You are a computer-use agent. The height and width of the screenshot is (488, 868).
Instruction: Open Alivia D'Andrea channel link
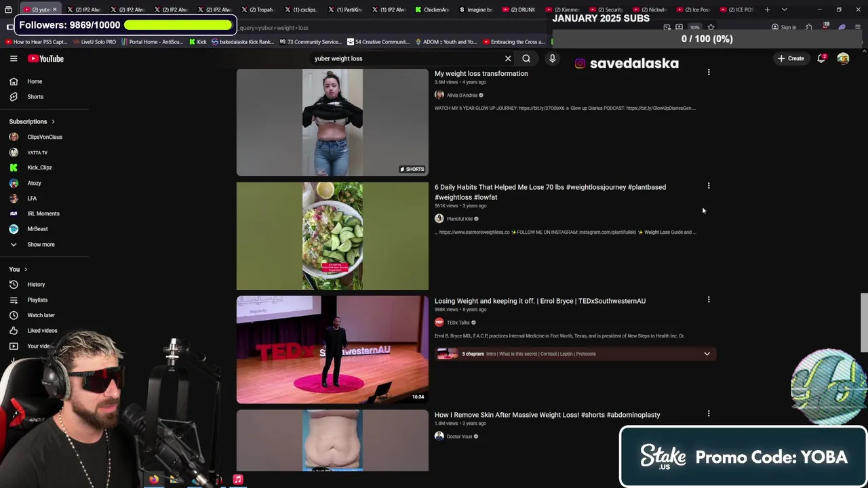(462, 95)
